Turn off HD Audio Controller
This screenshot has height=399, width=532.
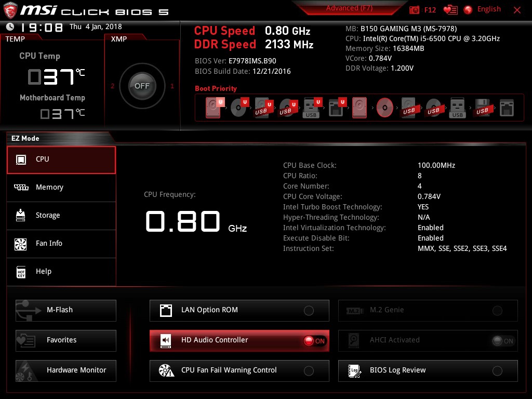click(239, 340)
